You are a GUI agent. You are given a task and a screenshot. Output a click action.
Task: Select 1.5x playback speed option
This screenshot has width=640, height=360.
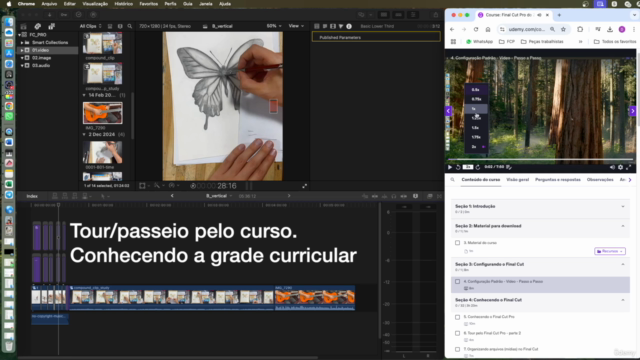click(476, 128)
